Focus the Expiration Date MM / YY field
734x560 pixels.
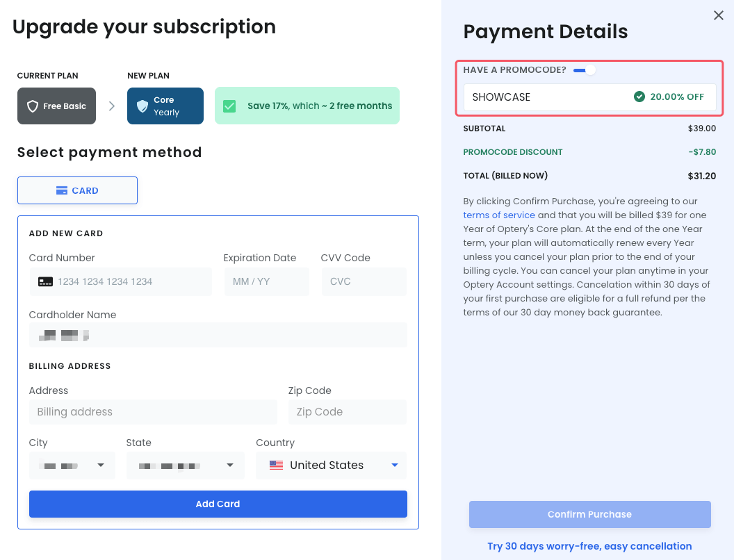point(266,281)
